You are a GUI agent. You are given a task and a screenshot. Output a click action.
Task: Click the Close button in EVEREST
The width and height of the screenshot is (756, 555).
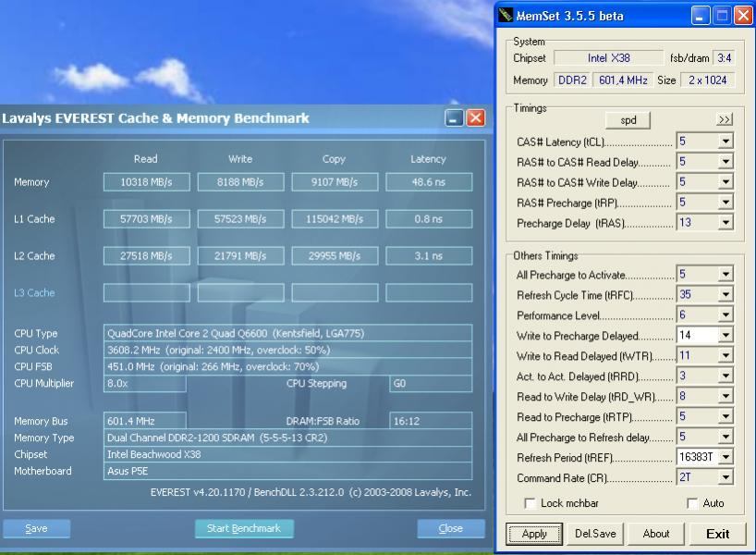pyautogui.click(x=451, y=528)
